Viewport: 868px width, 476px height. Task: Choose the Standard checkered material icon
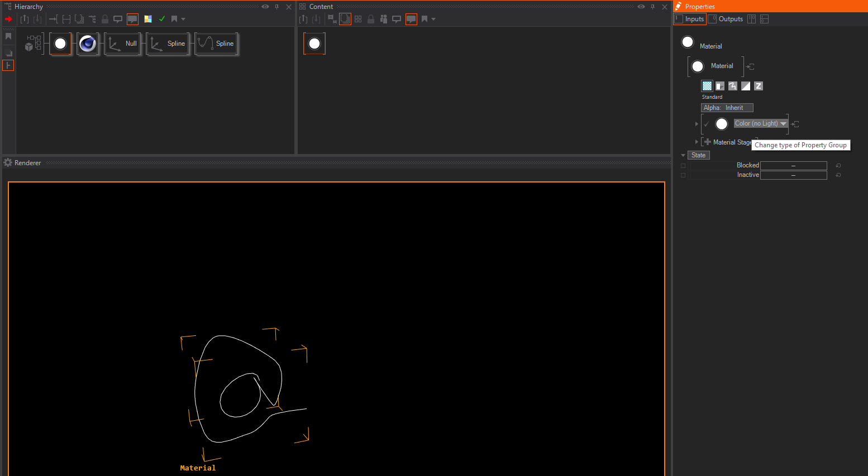(707, 86)
